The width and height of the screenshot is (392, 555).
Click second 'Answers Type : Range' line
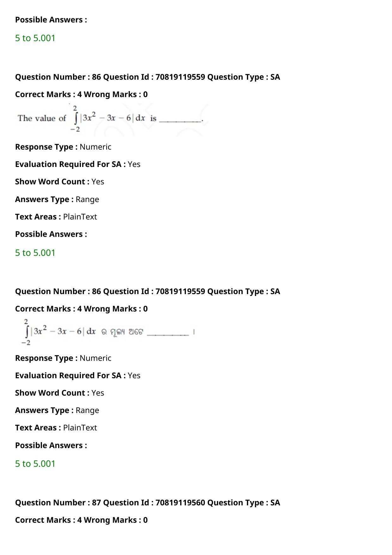point(57,410)
